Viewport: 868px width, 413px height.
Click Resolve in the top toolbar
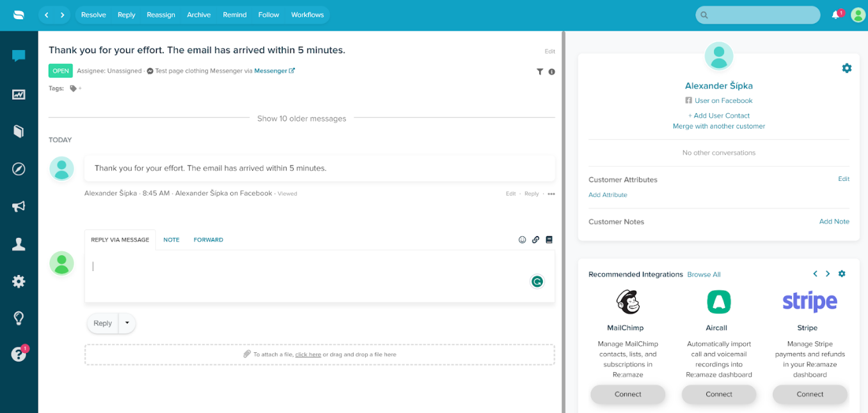pos(93,15)
